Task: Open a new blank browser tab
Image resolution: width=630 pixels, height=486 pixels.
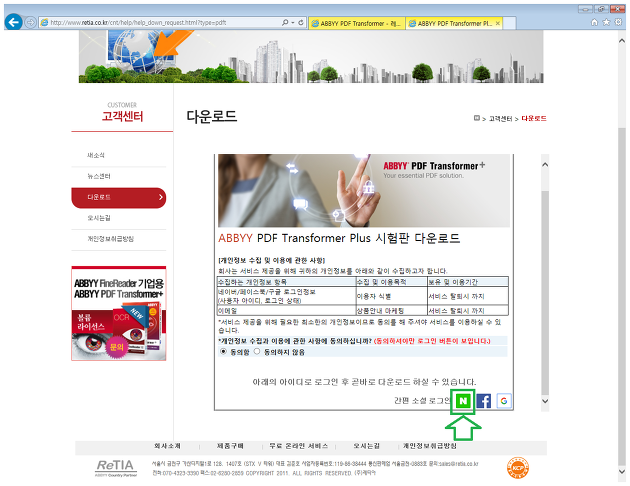Action: [509, 24]
